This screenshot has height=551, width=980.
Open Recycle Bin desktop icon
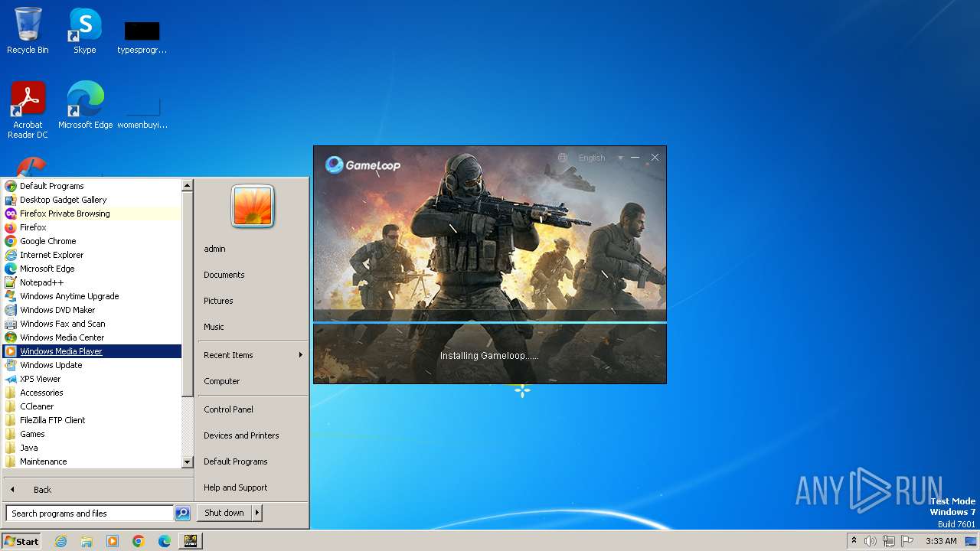tap(28, 31)
